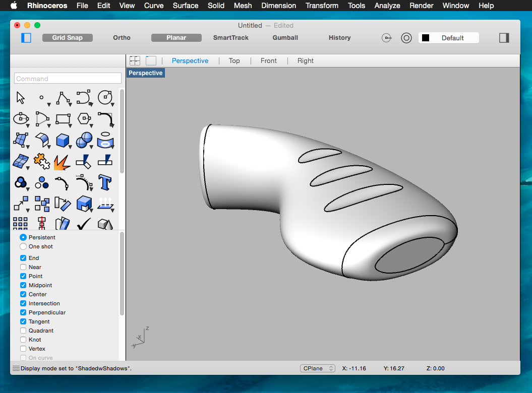532x393 pixels.
Task: Expand the Ellipse tool flyout arrow
Action: click(x=28, y=126)
